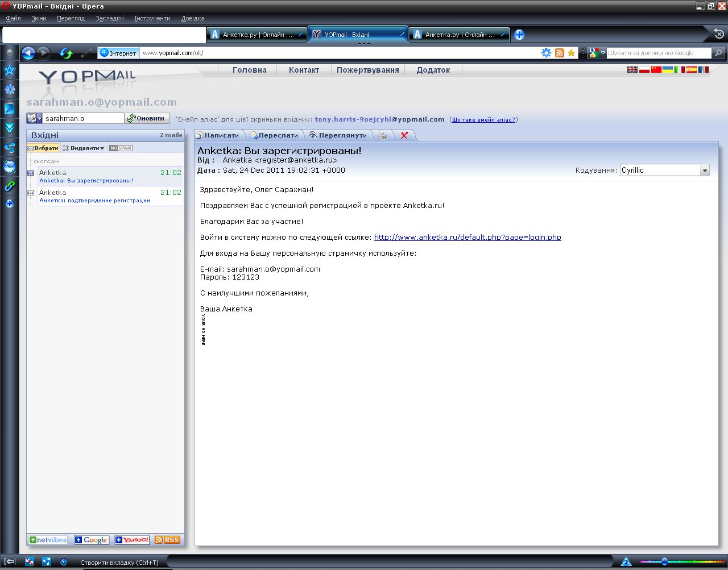Viewport: 728px width, 570px height.
Task: Switch to the last Анкетка.ру tab
Action: (459, 35)
